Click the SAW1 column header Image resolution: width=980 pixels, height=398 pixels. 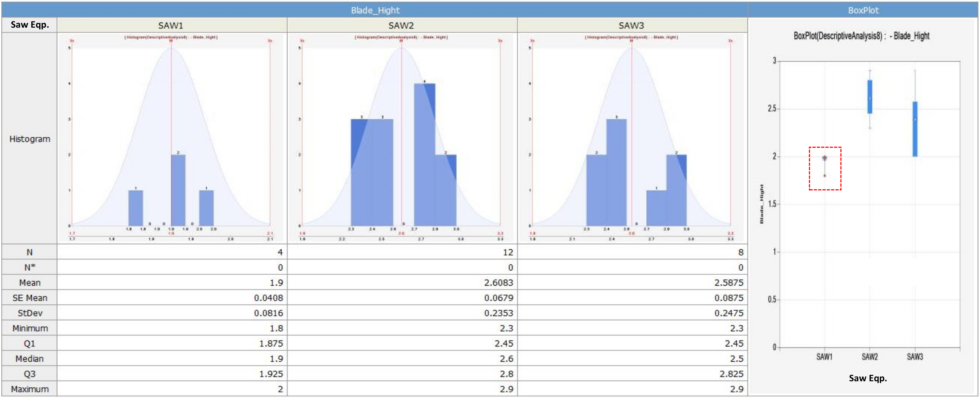click(171, 26)
